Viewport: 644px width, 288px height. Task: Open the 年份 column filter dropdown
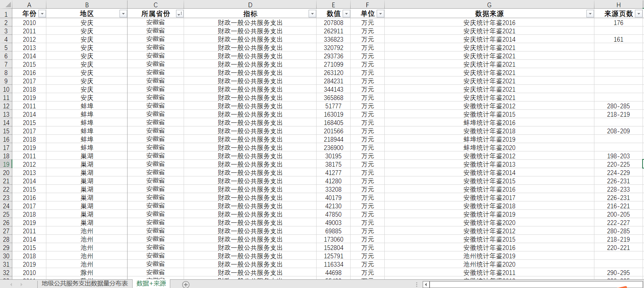42,14
